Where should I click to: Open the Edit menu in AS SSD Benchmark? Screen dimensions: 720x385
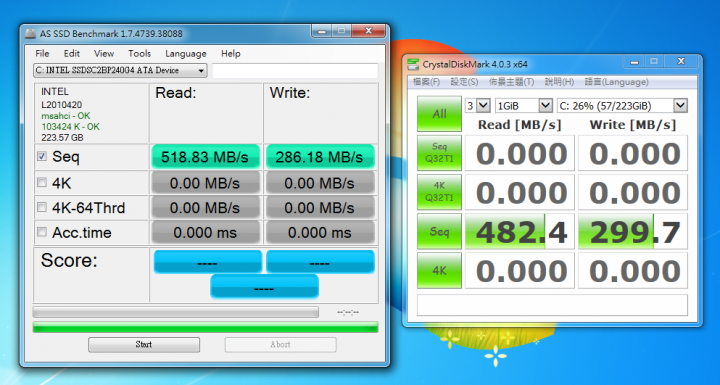point(72,54)
